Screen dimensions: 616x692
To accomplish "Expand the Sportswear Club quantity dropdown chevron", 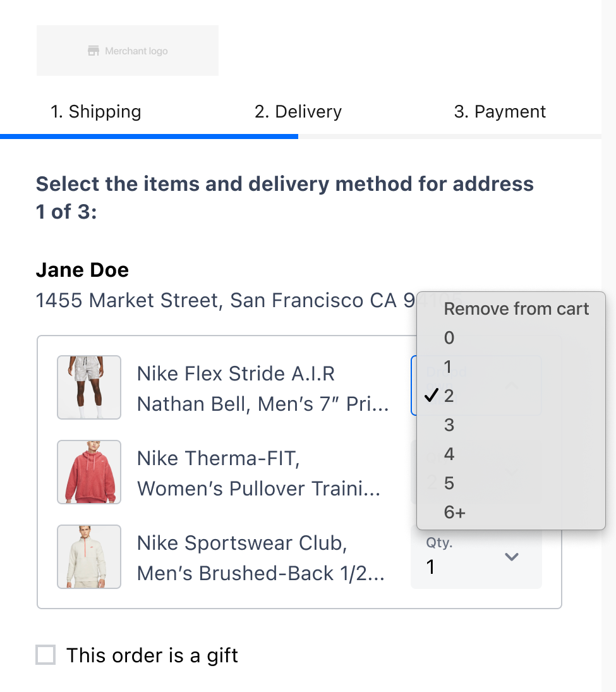I will pyautogui.click(x=512, y=557).
